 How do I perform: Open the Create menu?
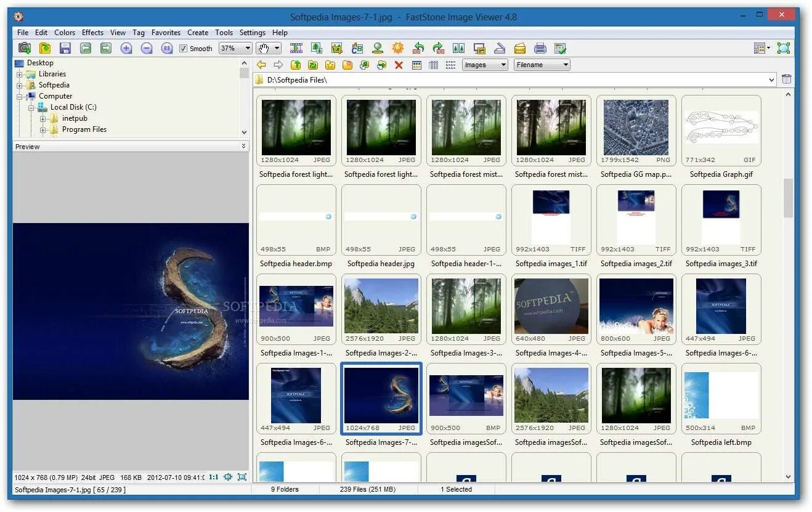pyautogui.click(x=198, y=33)
